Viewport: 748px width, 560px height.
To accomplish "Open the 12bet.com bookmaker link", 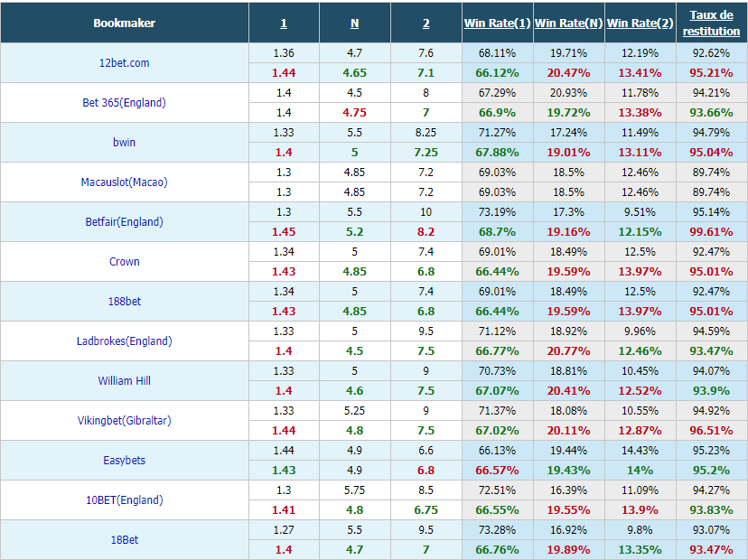I will click(x=124, y=63).
